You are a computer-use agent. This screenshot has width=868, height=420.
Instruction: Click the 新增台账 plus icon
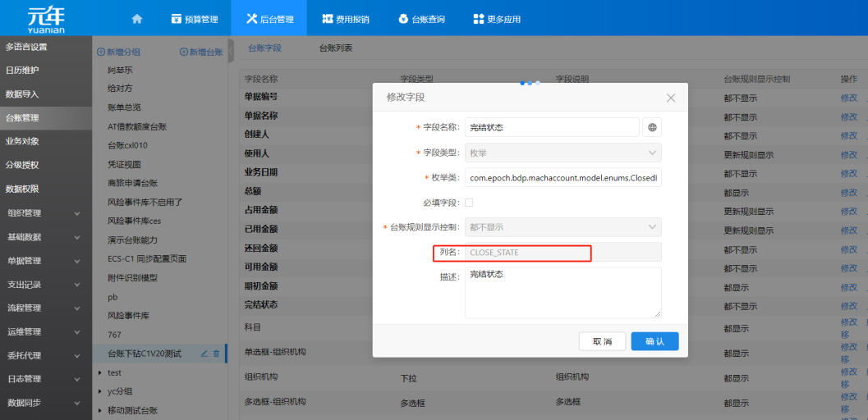click(x=184, y=52)
